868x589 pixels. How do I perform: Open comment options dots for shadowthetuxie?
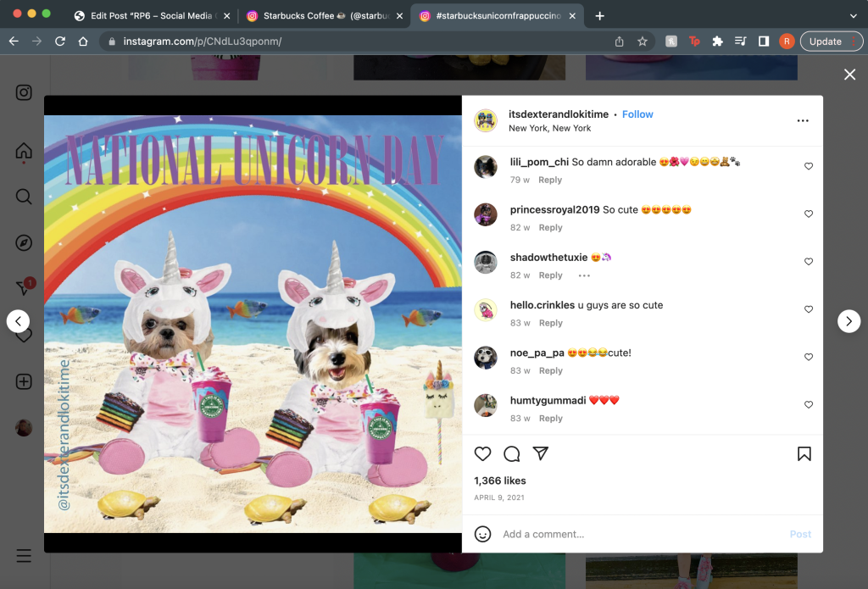[584, 275]
